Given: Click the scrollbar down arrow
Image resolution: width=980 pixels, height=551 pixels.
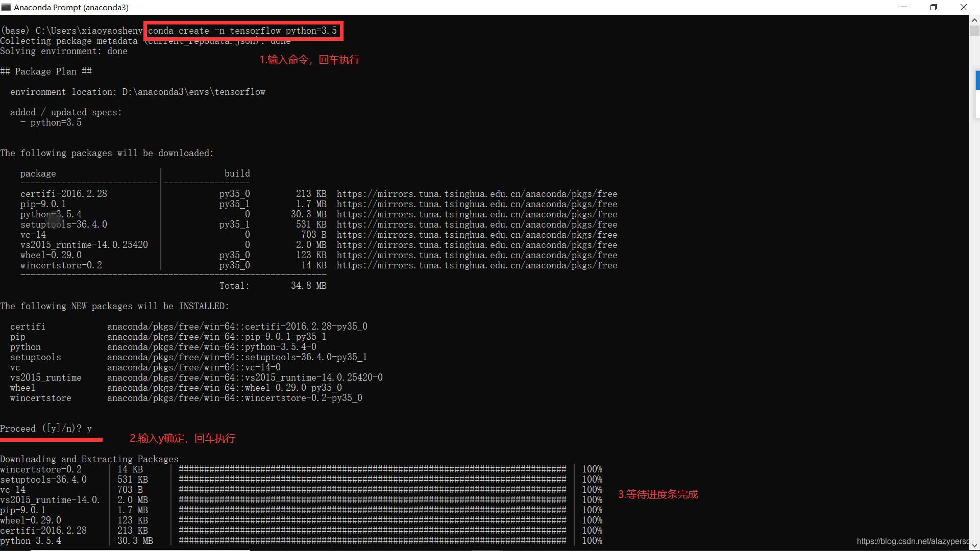Looking at the screenshot, I should [974, 545].
